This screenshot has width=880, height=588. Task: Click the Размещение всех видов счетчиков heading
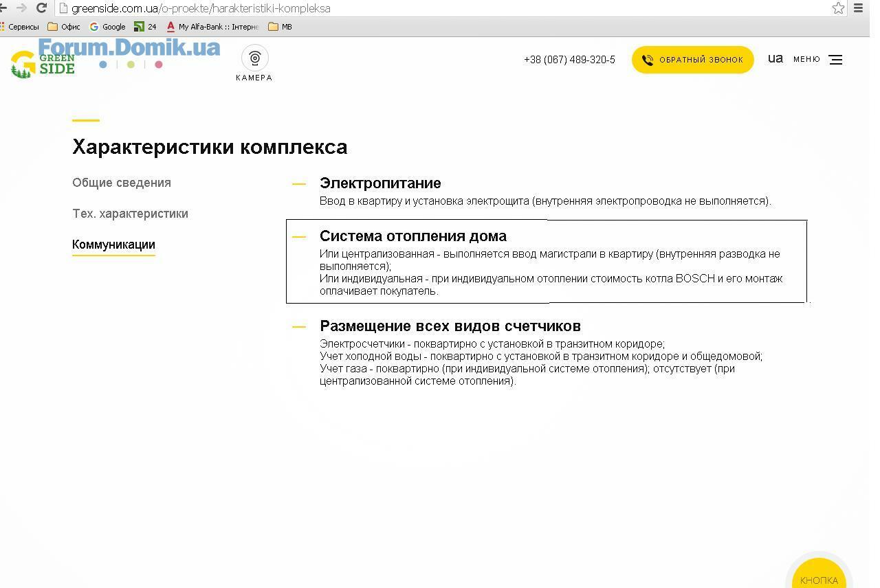coord(450,326)
